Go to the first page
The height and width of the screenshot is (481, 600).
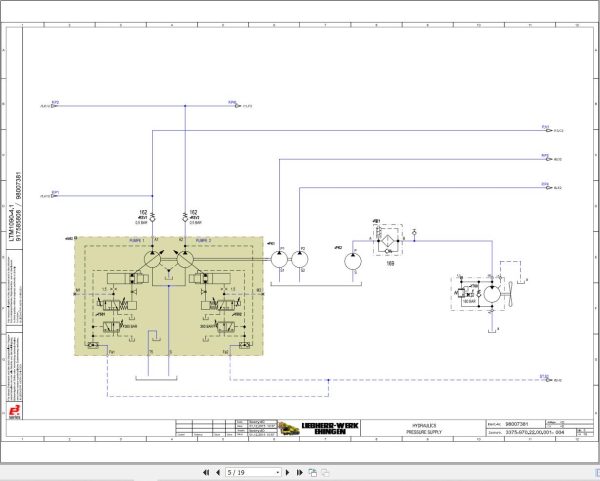tap(206, 473)
